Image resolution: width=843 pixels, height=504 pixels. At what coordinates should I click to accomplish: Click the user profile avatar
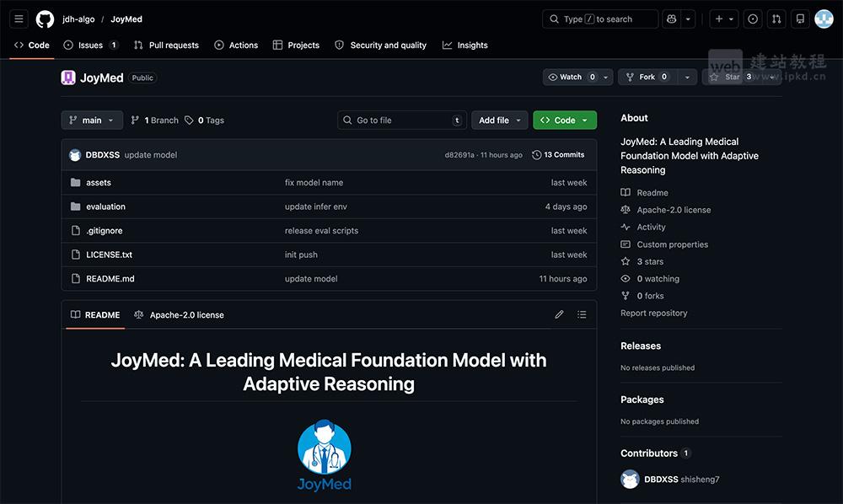tap(824, 19)
